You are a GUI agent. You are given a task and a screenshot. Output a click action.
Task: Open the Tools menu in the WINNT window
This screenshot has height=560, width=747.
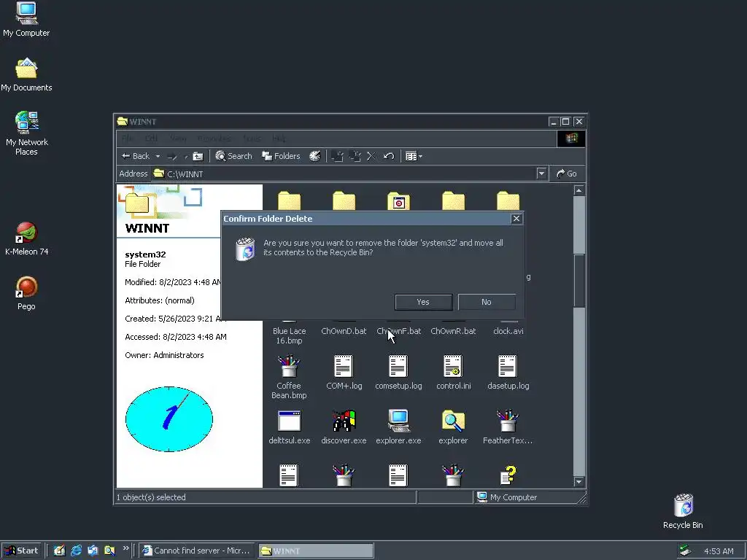point(252,139)
